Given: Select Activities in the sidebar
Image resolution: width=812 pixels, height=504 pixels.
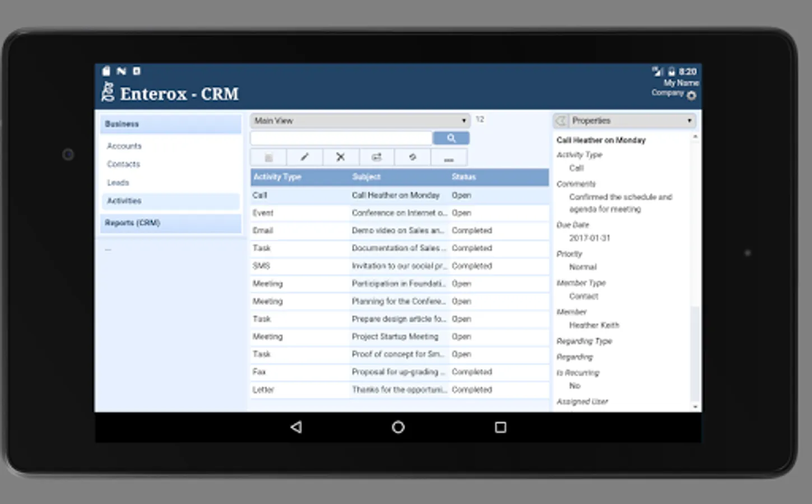Looking at the screenshot, I should coord(171,201).
